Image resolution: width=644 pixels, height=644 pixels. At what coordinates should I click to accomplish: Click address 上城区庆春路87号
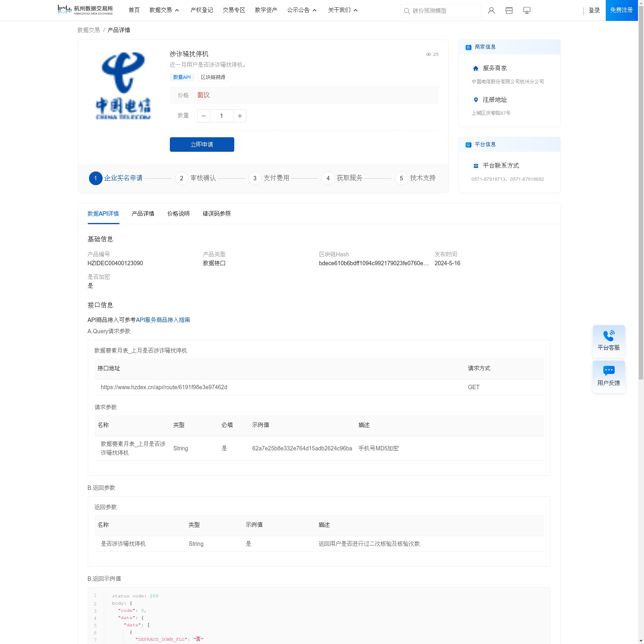[x=491, y=113]
